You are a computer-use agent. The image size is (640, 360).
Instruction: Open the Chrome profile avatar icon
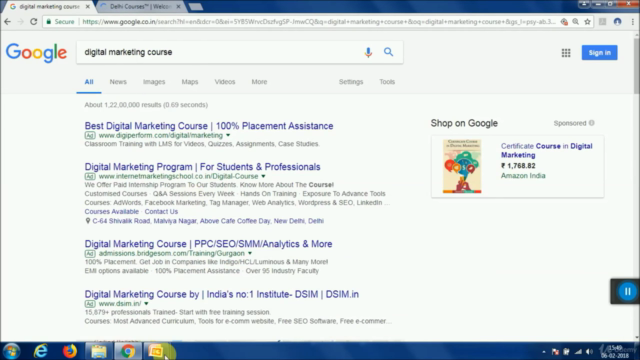click(x=618, y=22)
